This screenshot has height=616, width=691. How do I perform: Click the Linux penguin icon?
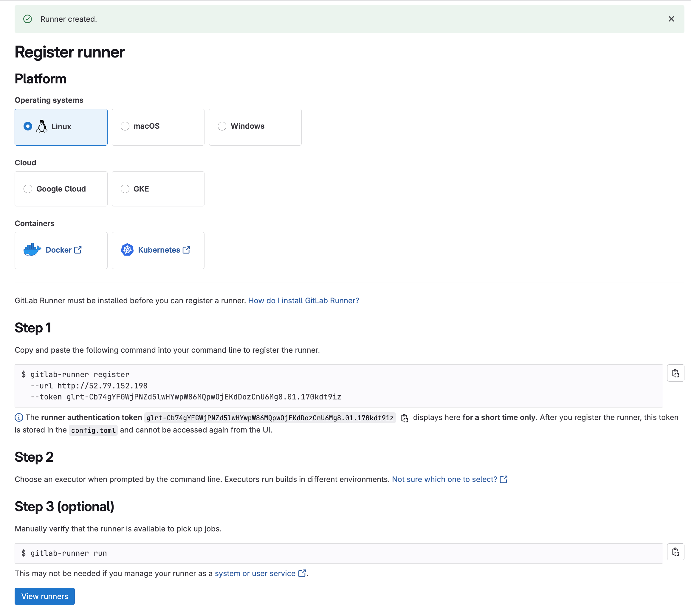[42, 126]
